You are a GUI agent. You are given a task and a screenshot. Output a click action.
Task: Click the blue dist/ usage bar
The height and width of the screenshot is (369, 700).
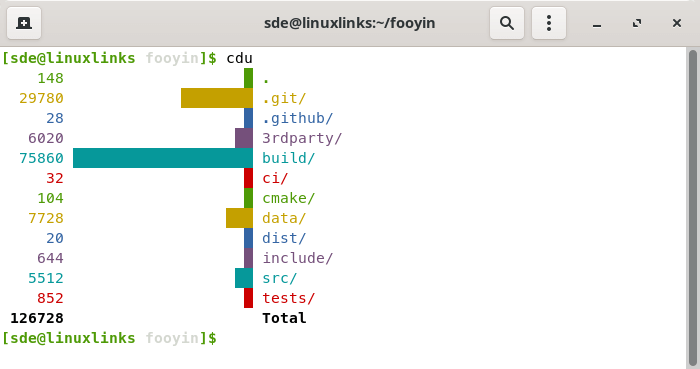click(x=248, y=238)
